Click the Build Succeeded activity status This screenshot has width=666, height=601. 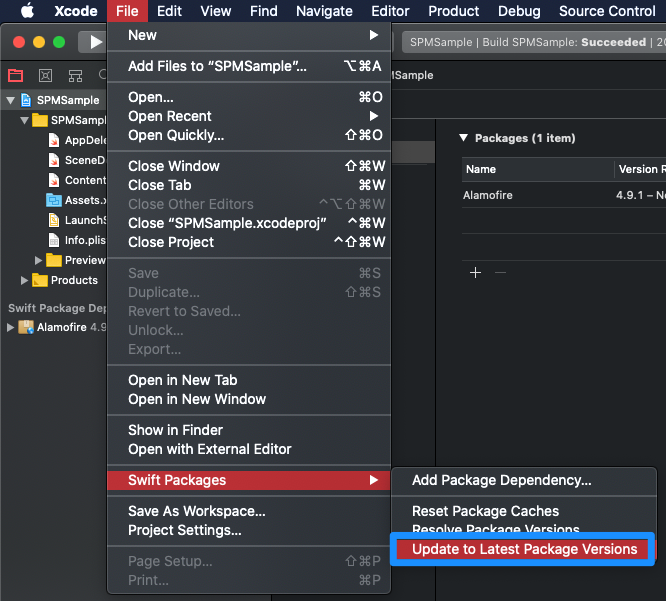click(x=533, y=42)
